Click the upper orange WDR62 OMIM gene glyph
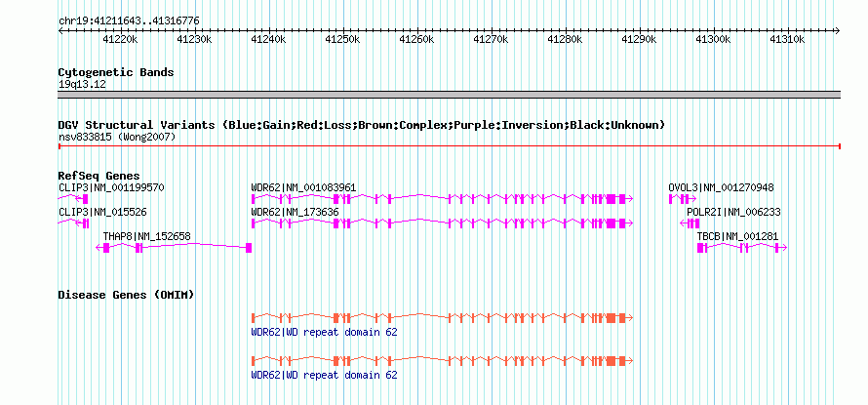The image size is (868, 405). pyautogui.click(x=442, y=318)
